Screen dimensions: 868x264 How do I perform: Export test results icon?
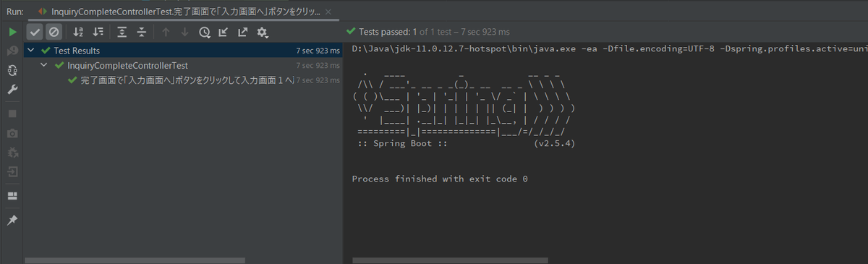point(243,32)
